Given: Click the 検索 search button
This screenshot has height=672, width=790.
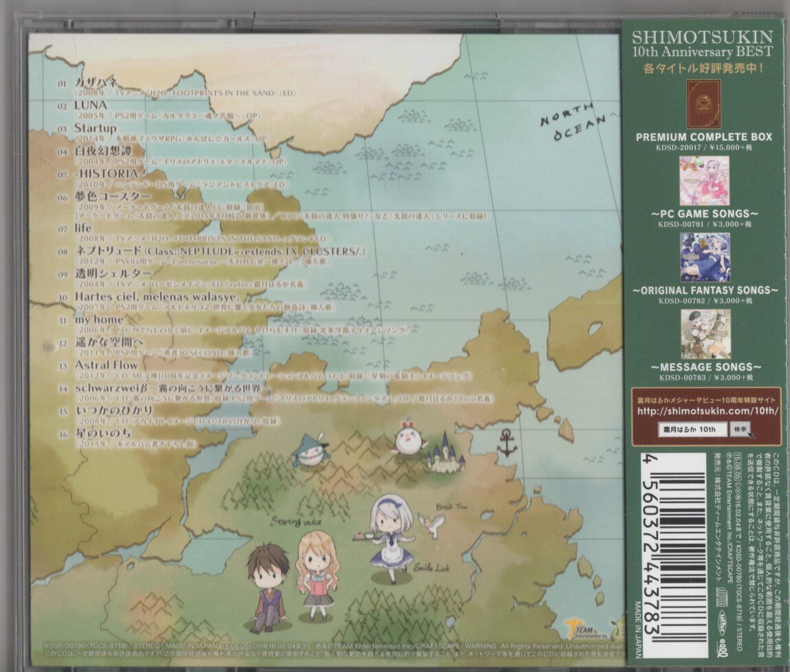Looking at the screenshot, I should tap(739, 429).
